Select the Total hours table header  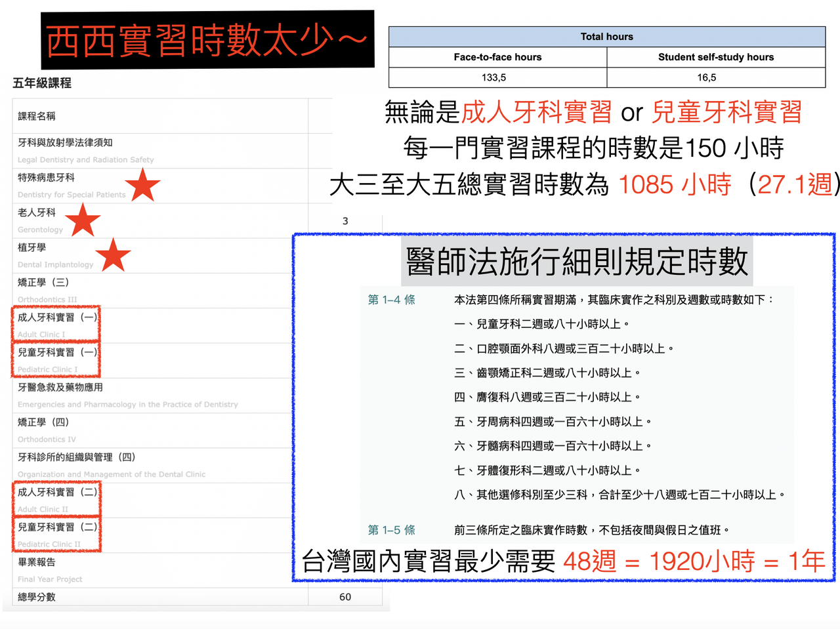(607, 37)
